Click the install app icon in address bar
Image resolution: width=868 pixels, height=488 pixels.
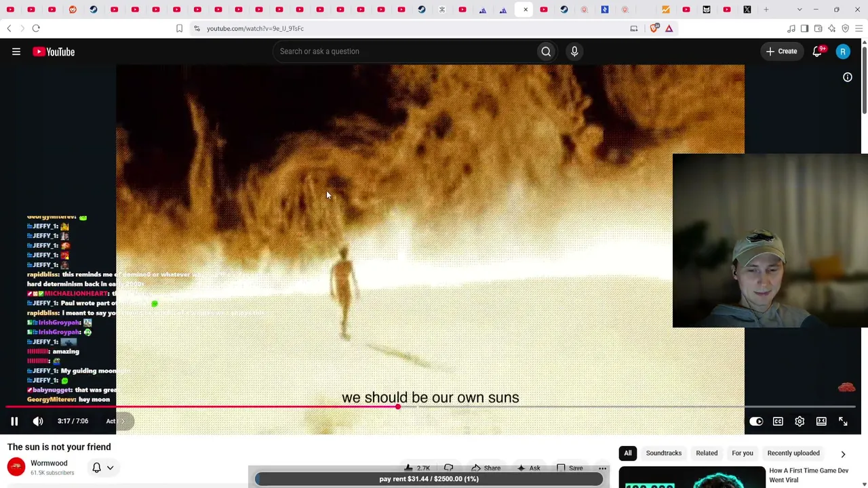click(634, 28)
